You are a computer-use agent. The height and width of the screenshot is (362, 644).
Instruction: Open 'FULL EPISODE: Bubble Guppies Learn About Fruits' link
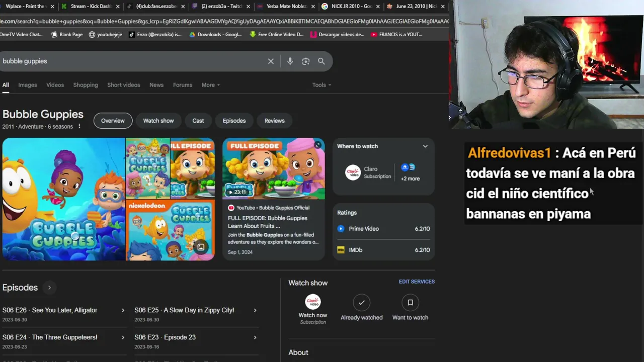[268, 222]
